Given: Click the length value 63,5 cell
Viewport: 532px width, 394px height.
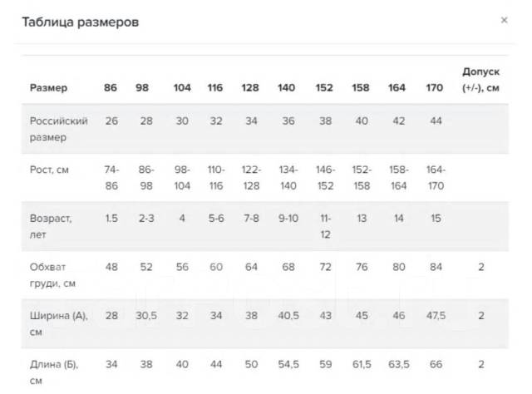Looking at the screenshot, I should click(397, 362).
